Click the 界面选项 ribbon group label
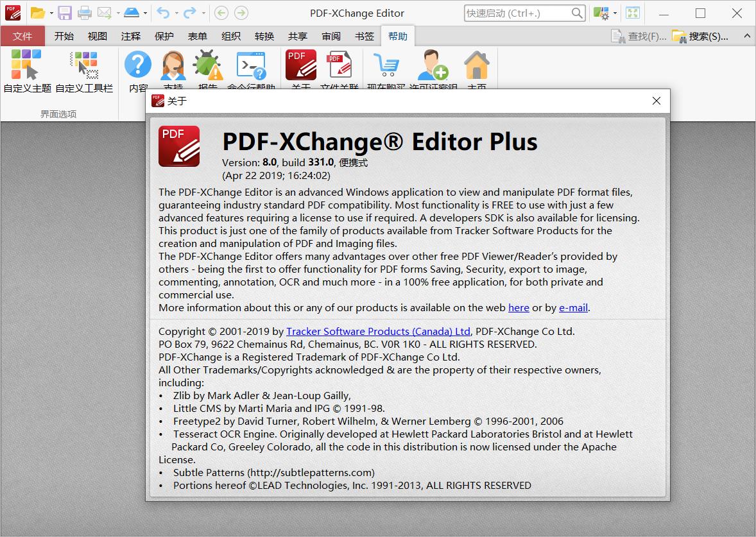The image size is (756, 537). (58, 114)
